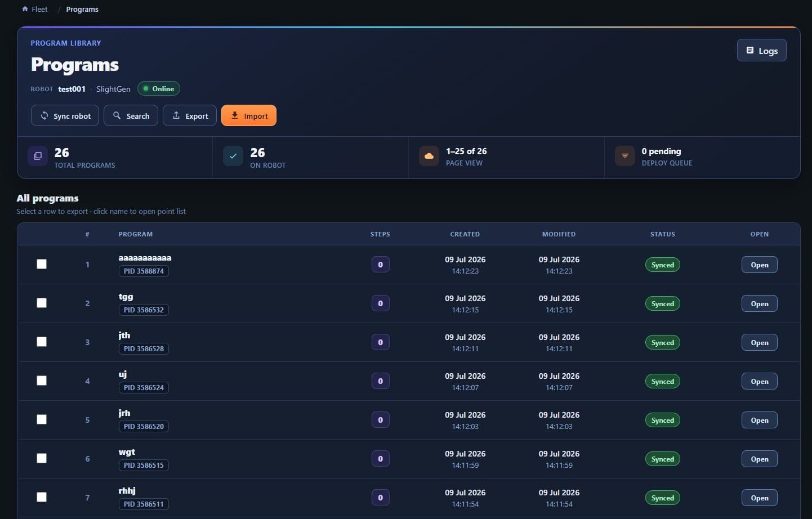Click Open for program rhhj

pyautogui.click(x=759, y=498)
